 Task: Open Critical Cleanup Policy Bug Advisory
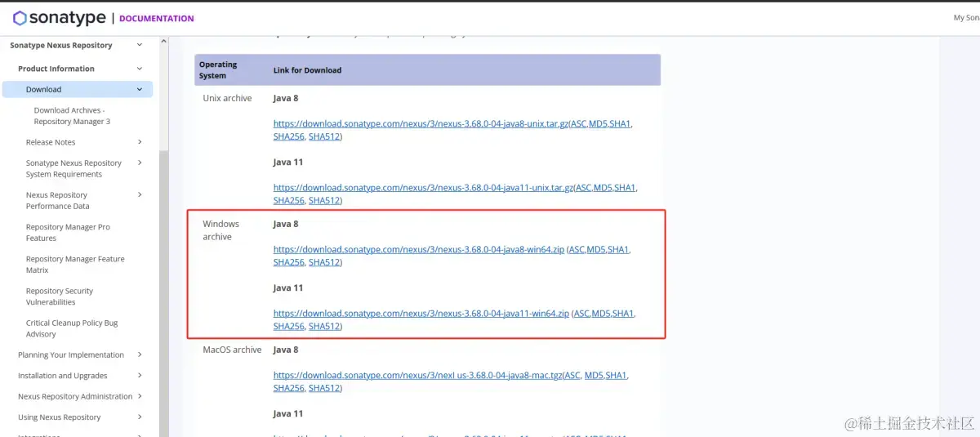click(x=72, y=328)
